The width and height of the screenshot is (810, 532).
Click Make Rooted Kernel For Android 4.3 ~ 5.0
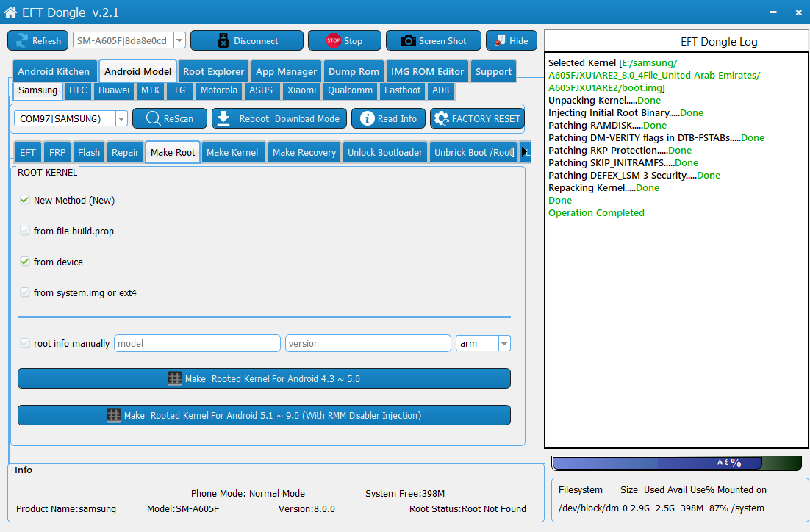coord(264,378)
